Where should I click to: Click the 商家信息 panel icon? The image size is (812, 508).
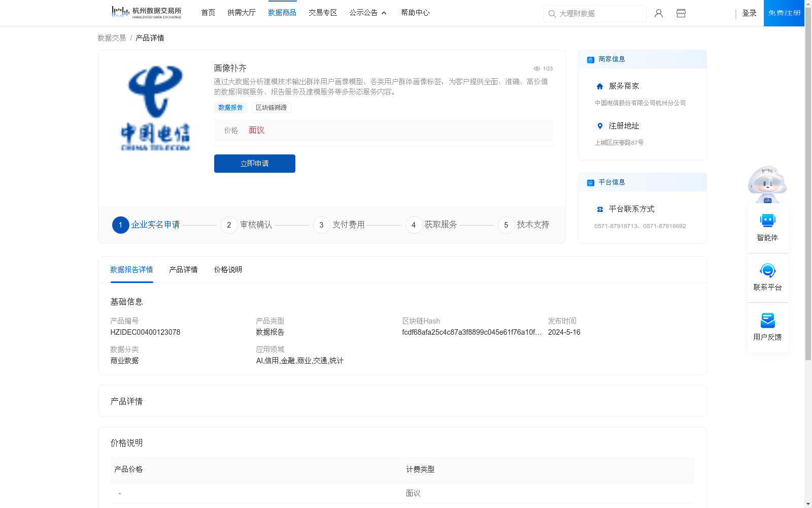click(x=591, y=59)
